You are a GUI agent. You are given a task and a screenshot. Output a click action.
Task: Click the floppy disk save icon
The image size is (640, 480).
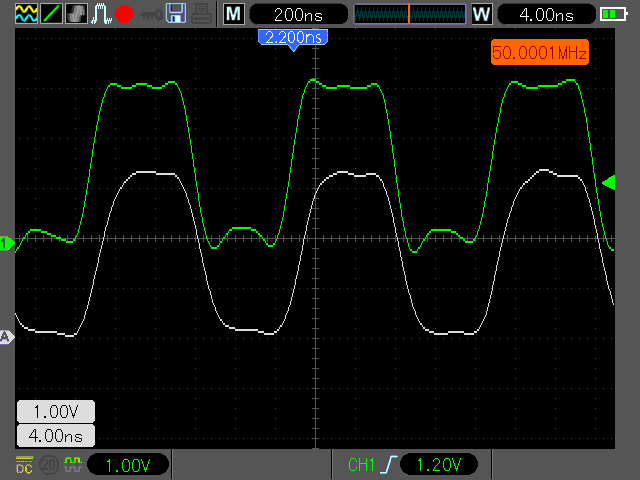pyautogui.click(x=176, y=14)
